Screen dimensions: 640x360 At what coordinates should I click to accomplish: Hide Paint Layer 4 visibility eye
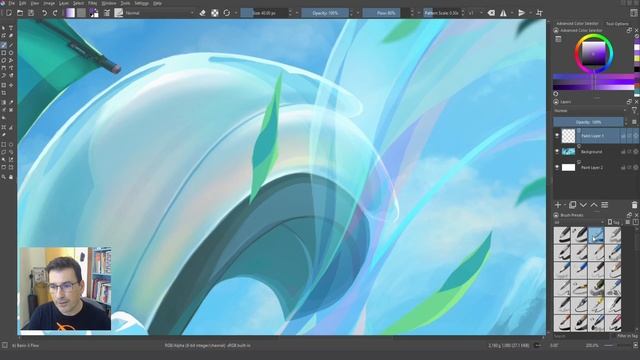557,136
